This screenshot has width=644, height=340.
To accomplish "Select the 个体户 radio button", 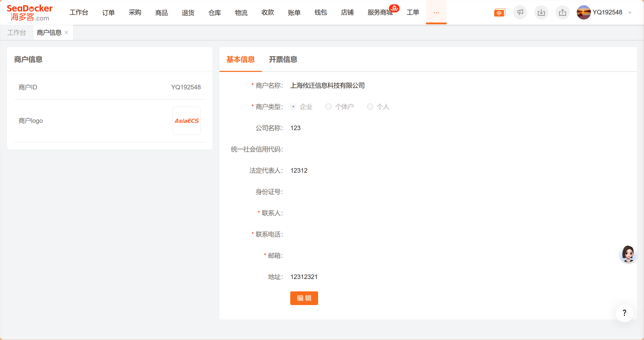I will tap(328, 107).
